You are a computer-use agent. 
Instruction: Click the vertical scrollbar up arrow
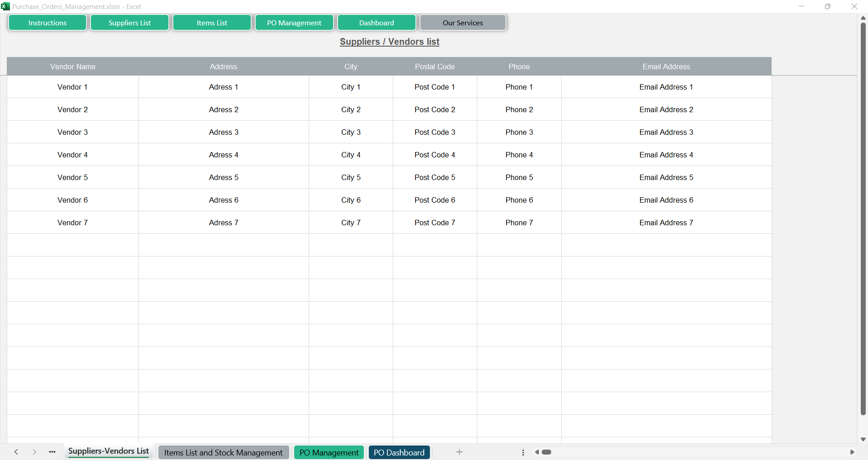pyautogui.click(x=863, y=18)
